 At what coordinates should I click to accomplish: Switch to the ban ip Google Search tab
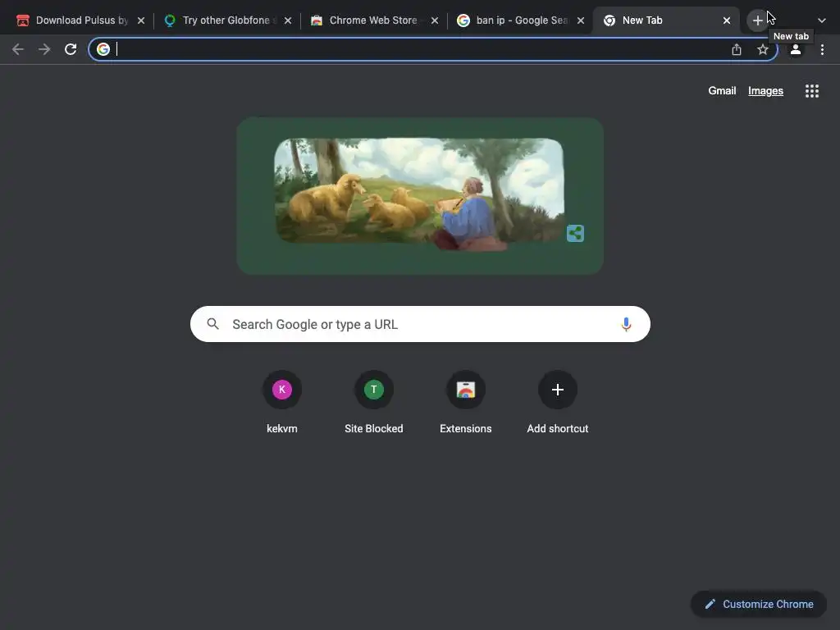519,21
